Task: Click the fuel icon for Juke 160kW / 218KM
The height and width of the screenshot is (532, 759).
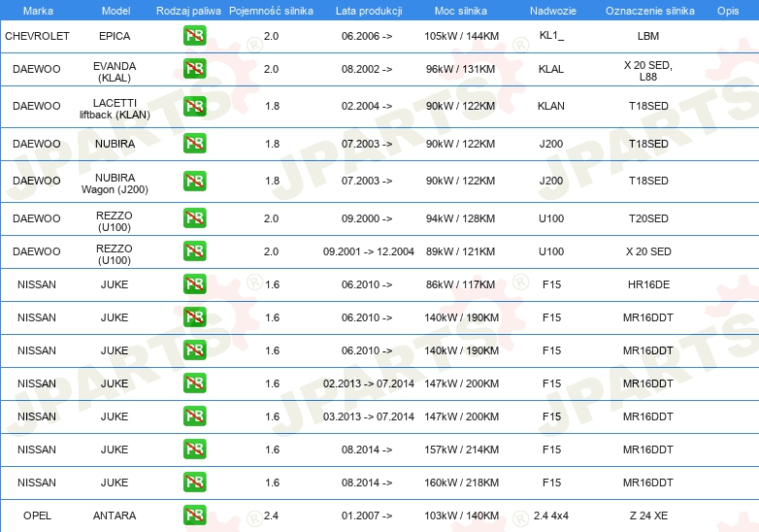Action: 194,482
